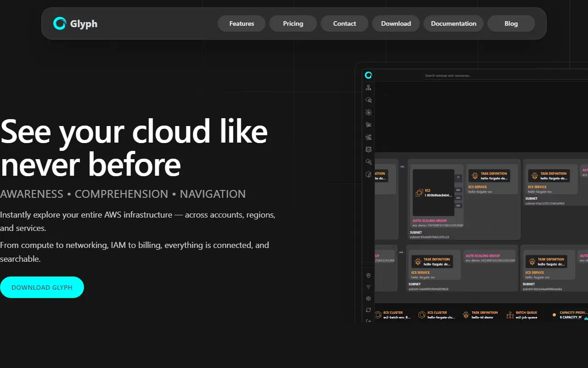This screenshot has height=368, width=588.
Task: Click the refresh icon in the preview sidebar
Action: (368, 310)
